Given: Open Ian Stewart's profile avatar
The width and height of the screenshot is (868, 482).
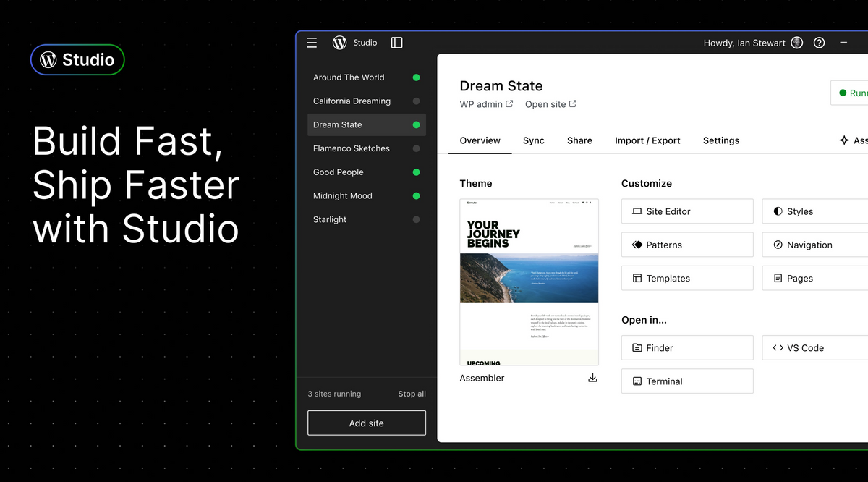Looking at the screenshot, I should point(797,43).
